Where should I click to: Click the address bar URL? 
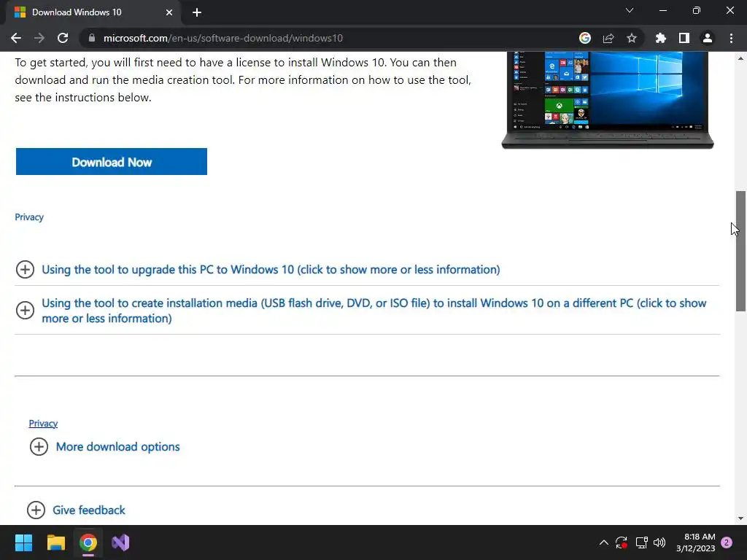tap(223, 38)
